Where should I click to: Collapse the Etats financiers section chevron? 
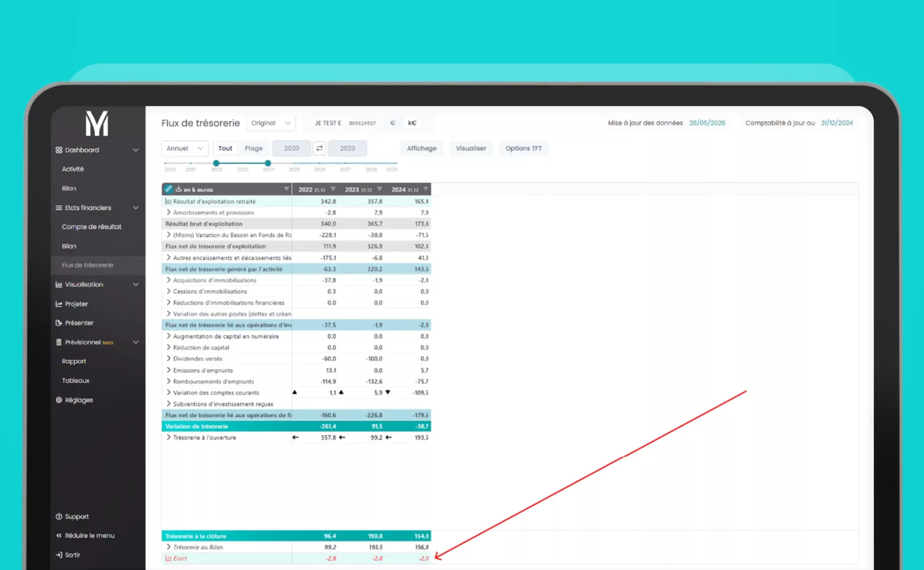[136, 208]
